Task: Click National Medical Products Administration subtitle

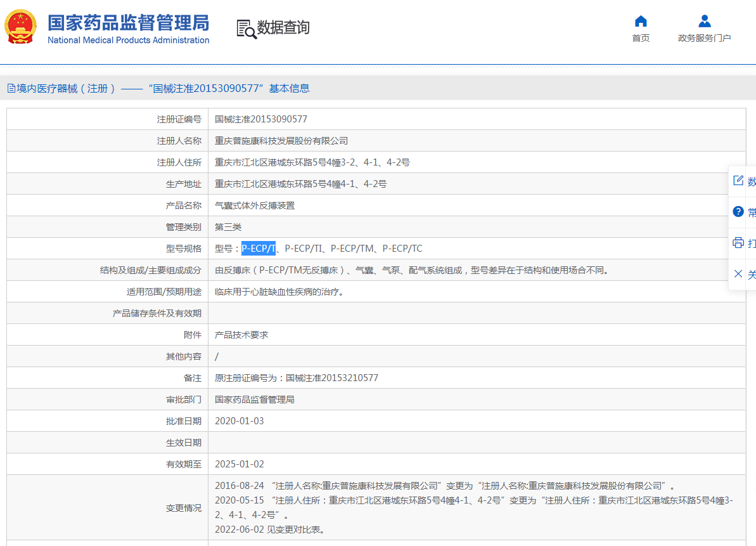Action: (x=128, y=40)
